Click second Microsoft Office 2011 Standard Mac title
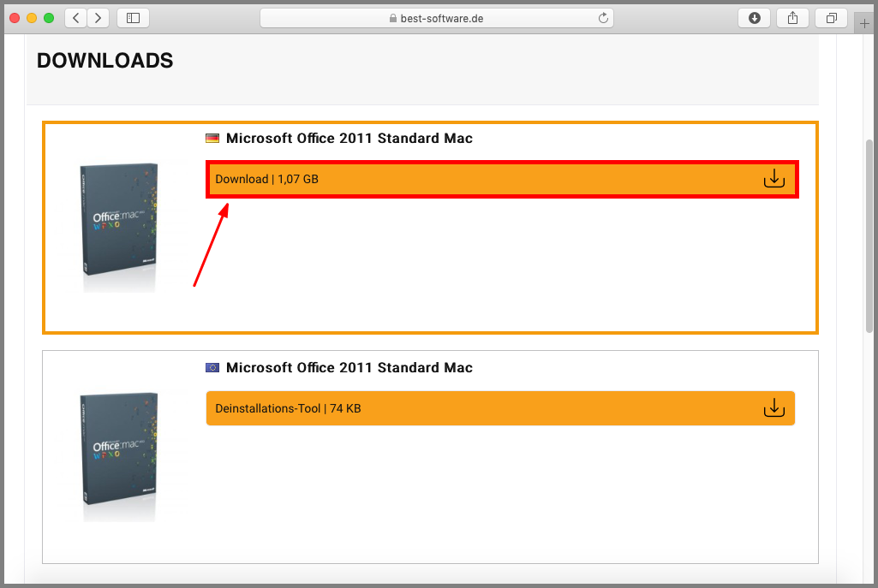This screenshot has width=878, height=588. click(349, 367)
